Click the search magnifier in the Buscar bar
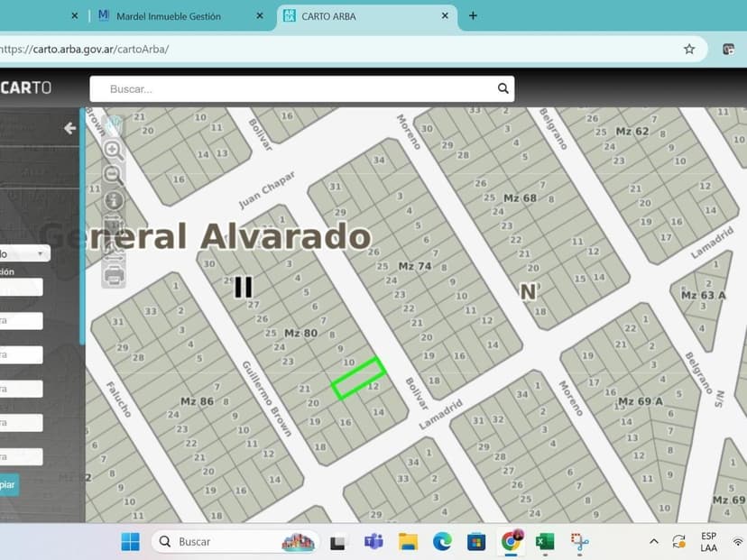Viewport: 747px width, 560px height. click(x=503, y=88)
